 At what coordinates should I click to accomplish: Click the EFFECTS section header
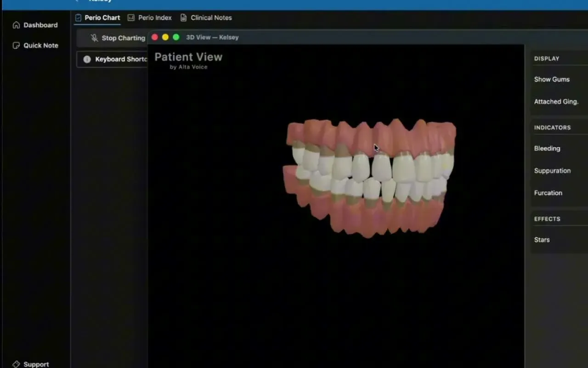(547, 219)
